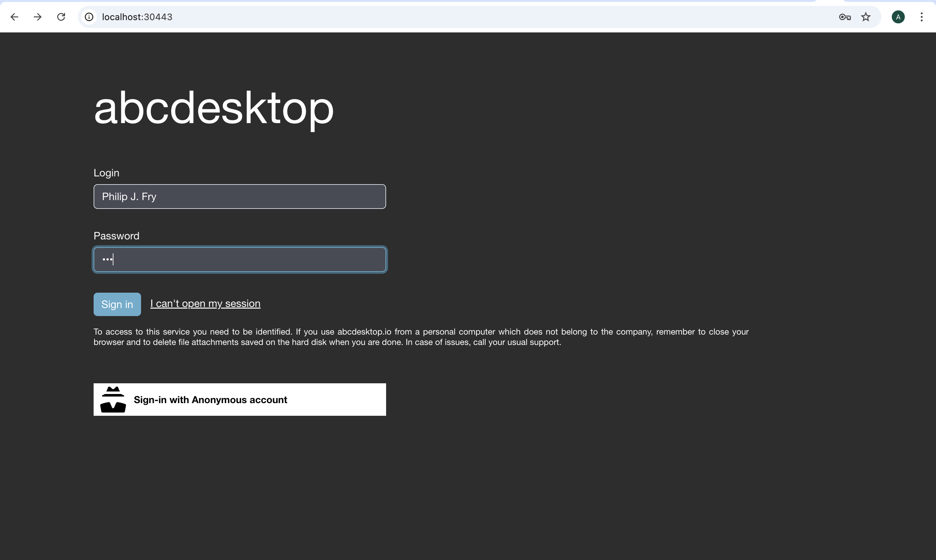This screenshot has width=936, height=560.
Task: Reload the abcdesktop login page
Action: tap(61, 17)
